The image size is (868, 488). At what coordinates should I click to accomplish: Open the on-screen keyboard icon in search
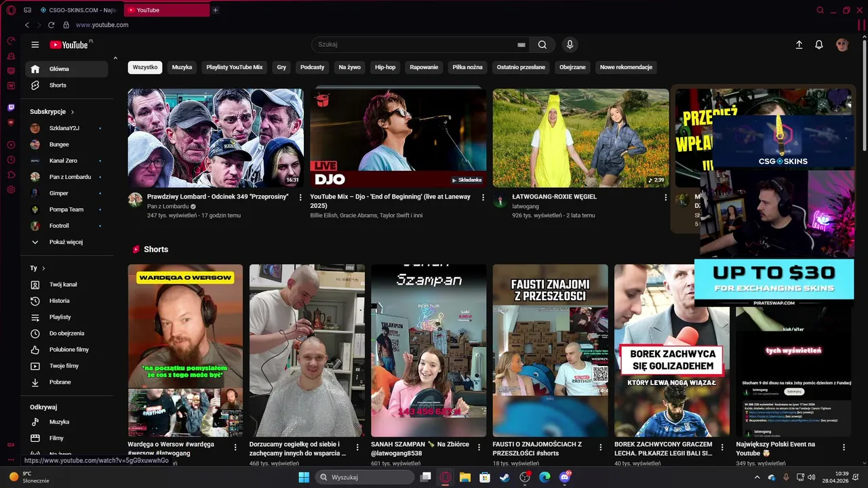pos(521,45)
